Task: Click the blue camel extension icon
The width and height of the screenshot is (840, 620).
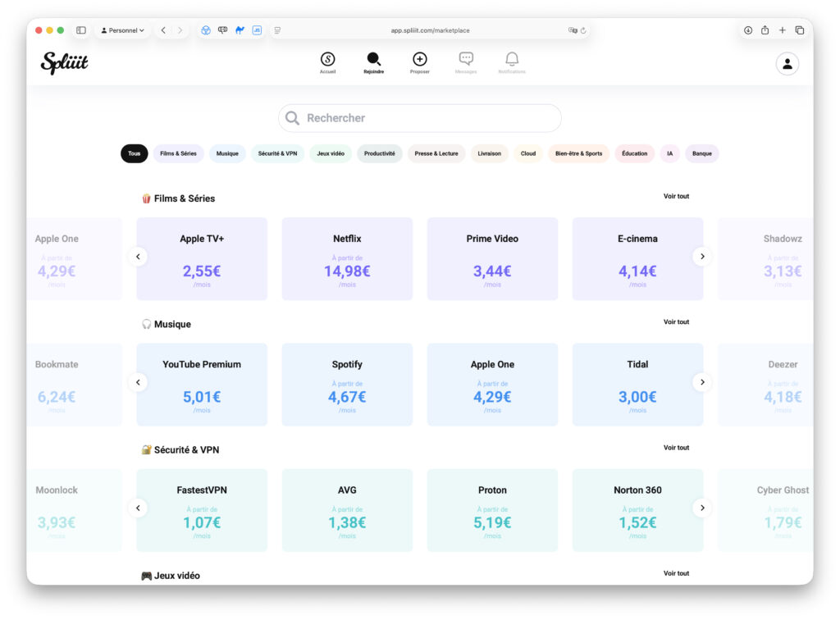Action: pyautogui.click(x=240, y=30)
